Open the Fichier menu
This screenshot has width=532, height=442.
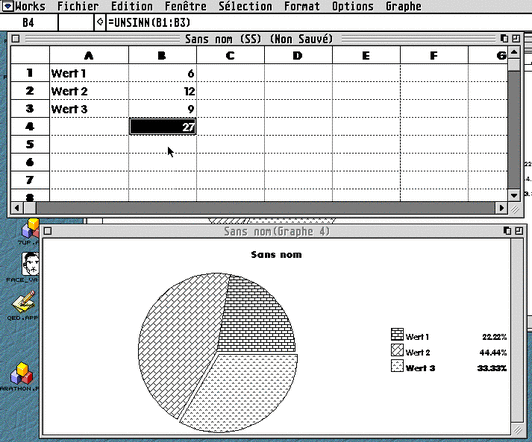coord(78,6)
